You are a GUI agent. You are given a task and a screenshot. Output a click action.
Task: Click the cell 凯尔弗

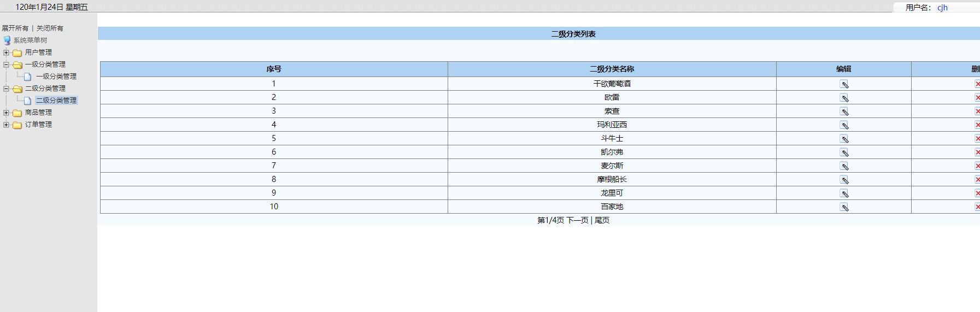click(612, 152)
